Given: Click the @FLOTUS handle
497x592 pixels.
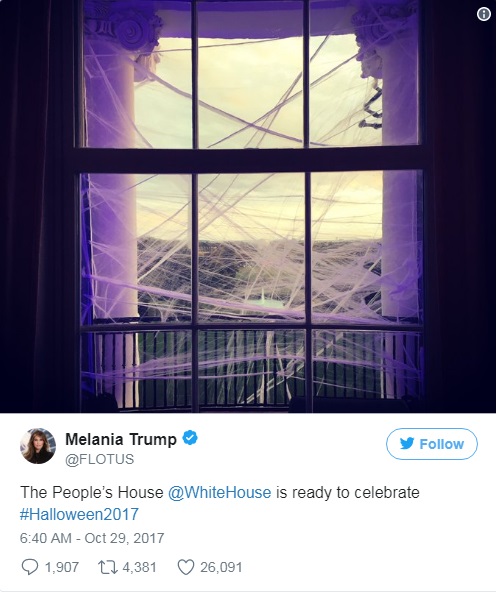Looking at the screenshot, I should pos(100,459).
